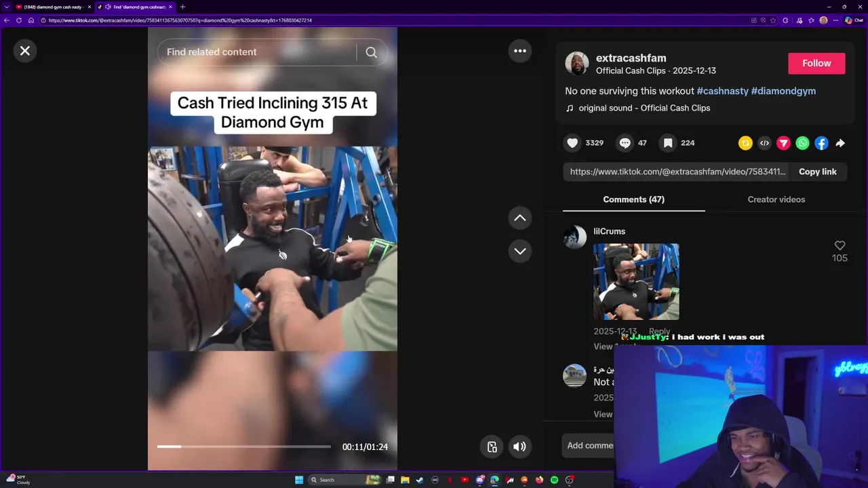Image resolution: width=868 pixels, height=488 pixels.
Task: Go back in the browser
Action: click(x=7, y=20)
